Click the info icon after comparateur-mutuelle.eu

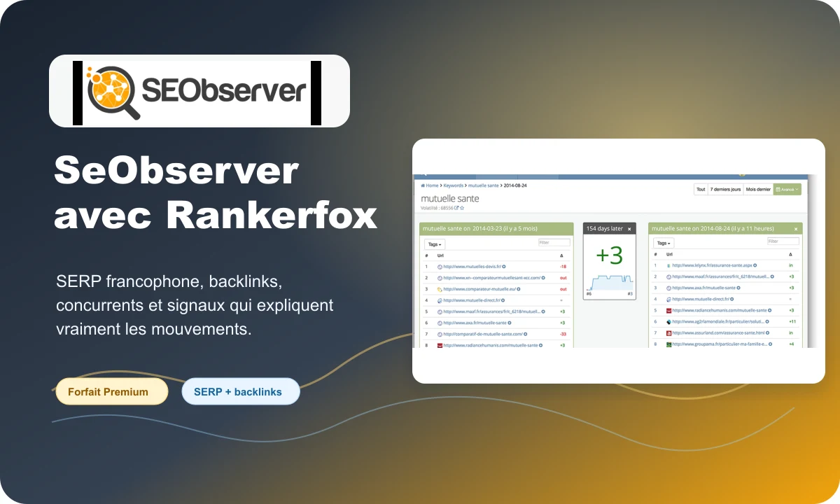tap(519, 289)
